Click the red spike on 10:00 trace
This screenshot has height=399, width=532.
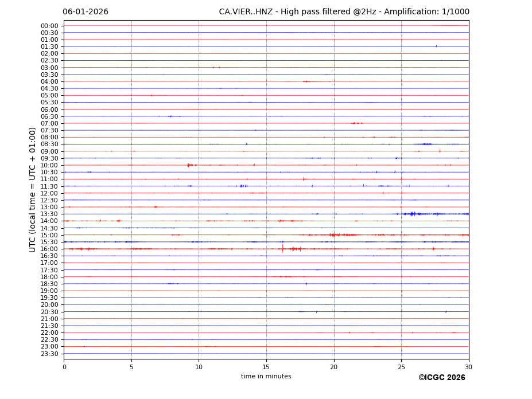(x=188, y=165)
